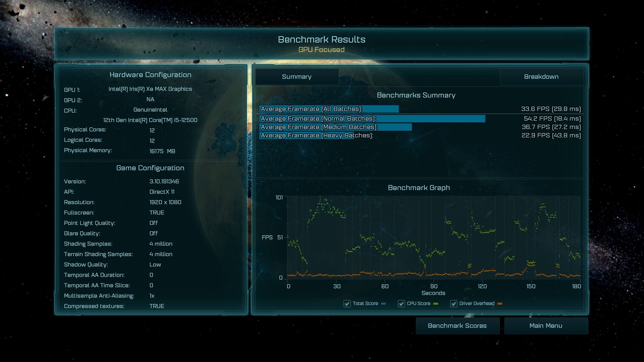Toggle the CPU Score checkbox
This screenshot has width=644, height=362.
tap(401, 304)
